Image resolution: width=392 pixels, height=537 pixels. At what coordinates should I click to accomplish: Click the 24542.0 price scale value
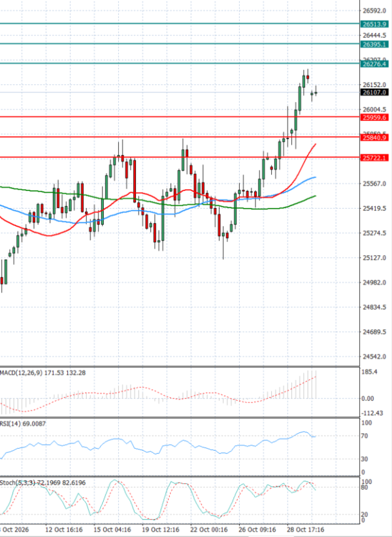coord(374,356)
